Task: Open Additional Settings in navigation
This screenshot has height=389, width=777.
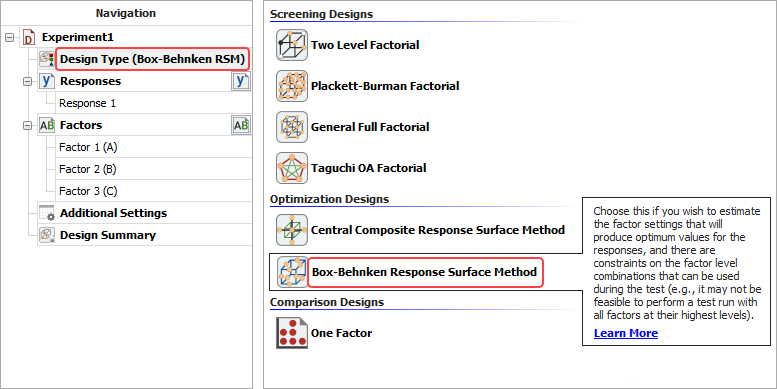Action: pos(113,214)
